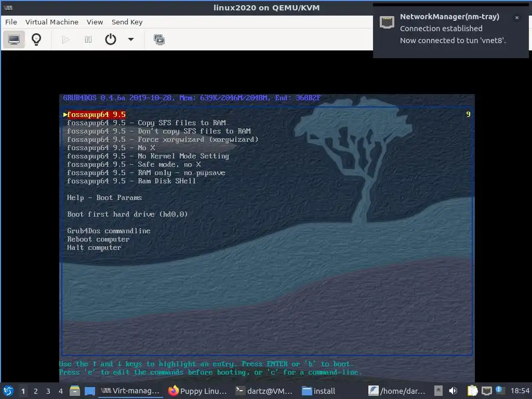The image size is (532, 399).
Task: Open file manager launcher in taskbar
Action: click(75, 391)
